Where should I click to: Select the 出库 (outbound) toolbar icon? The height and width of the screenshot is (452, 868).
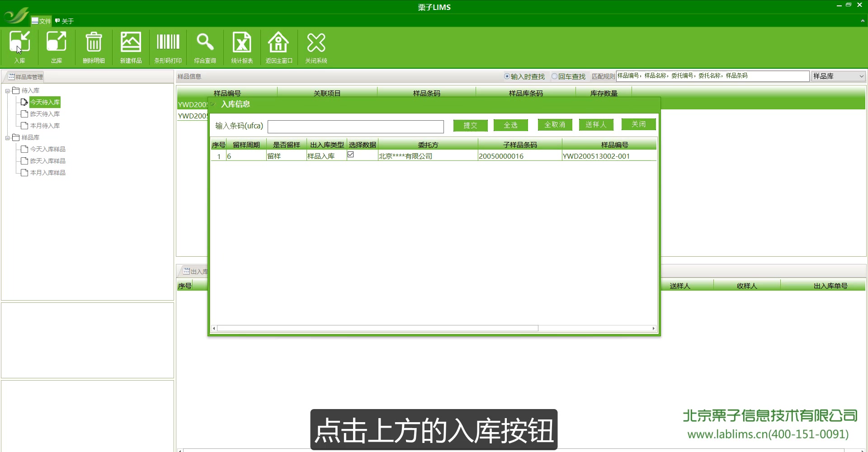click(57, 45)
